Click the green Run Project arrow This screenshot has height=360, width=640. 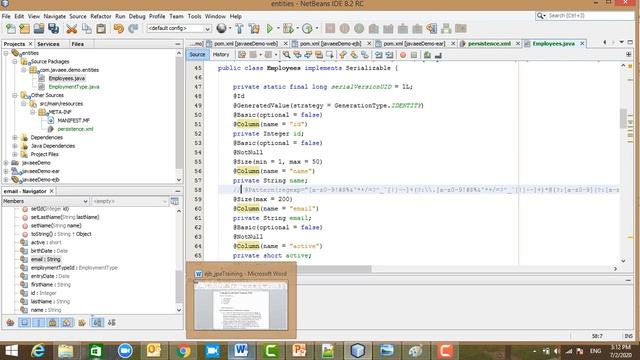(269, 29)
